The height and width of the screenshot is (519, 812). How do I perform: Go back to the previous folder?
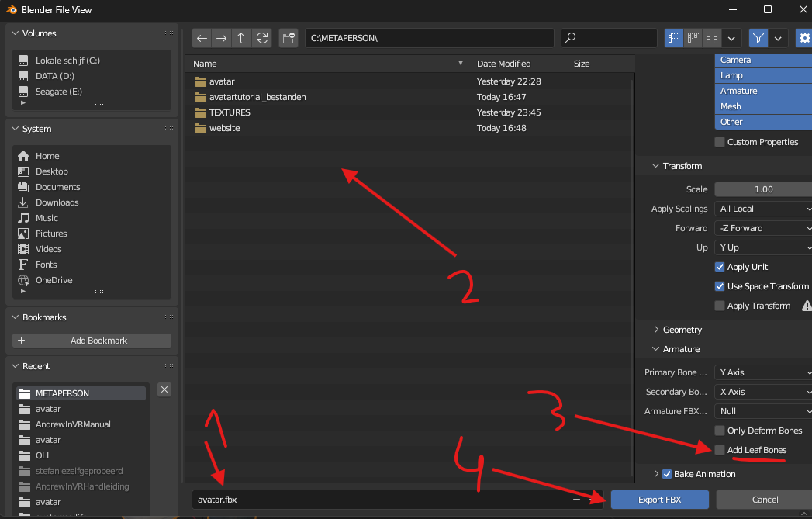click(202, 38)
